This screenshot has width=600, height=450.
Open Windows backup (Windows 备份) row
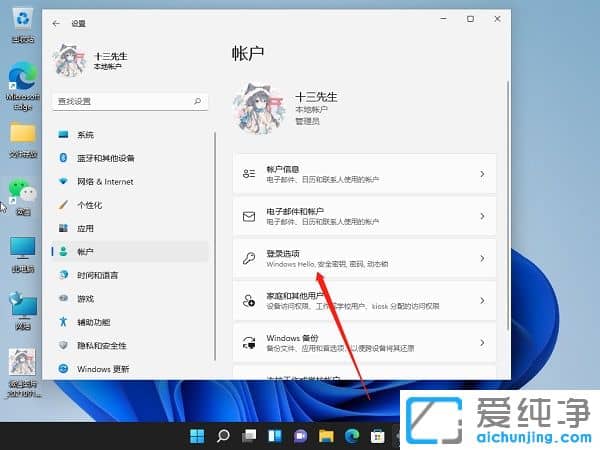point(365,342)
